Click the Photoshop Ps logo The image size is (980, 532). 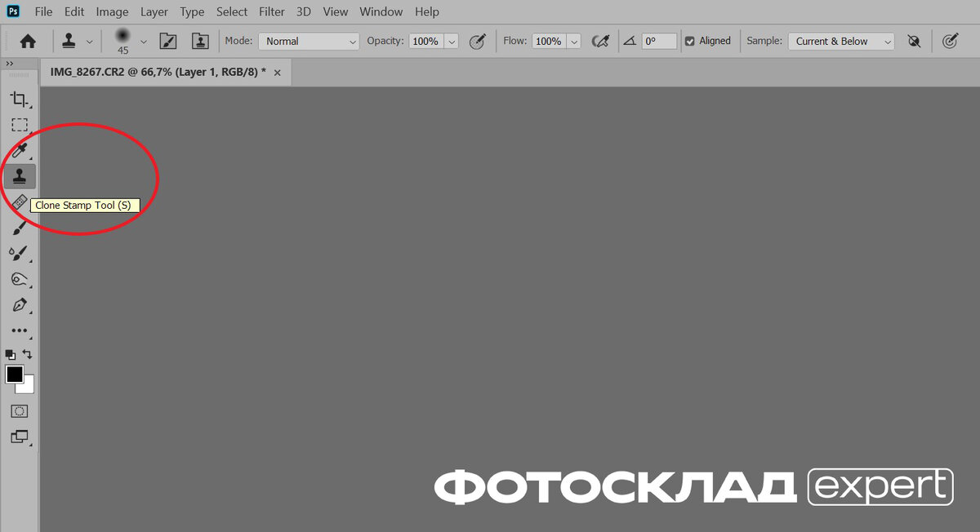point(13,11)
